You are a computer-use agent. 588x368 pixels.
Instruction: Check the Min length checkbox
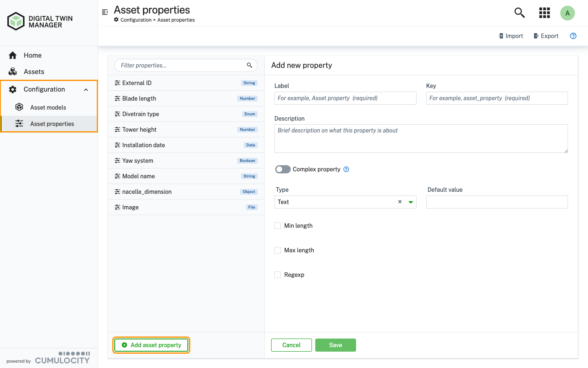(278, 225)
